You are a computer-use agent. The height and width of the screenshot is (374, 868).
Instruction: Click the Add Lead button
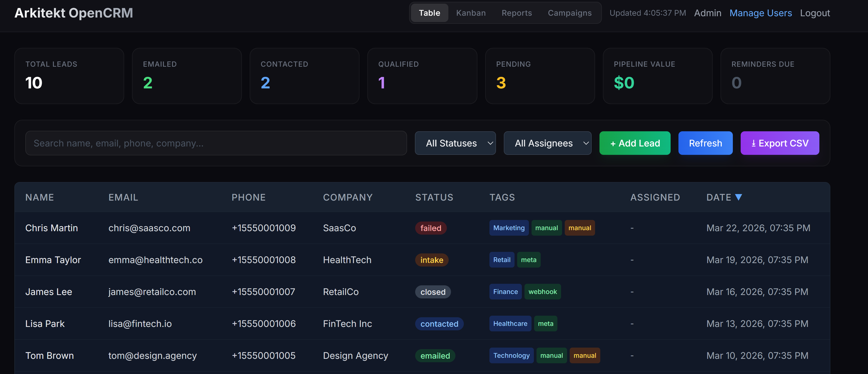coord(635,143)
